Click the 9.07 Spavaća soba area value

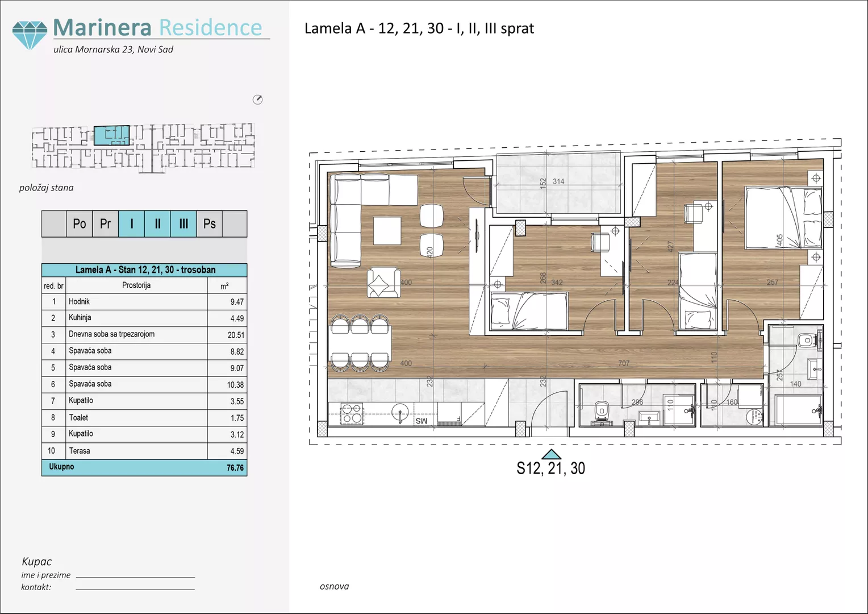tap(237, 368)
